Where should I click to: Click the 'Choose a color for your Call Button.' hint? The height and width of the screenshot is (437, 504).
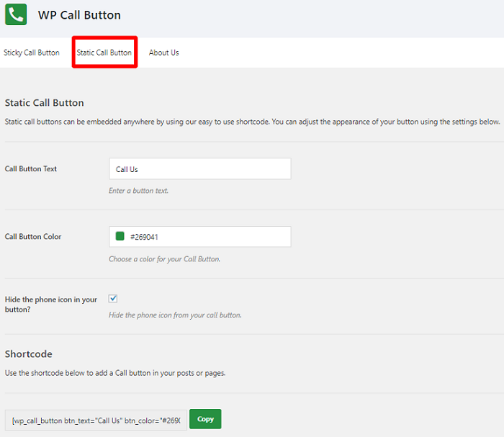tap(165, 259)
